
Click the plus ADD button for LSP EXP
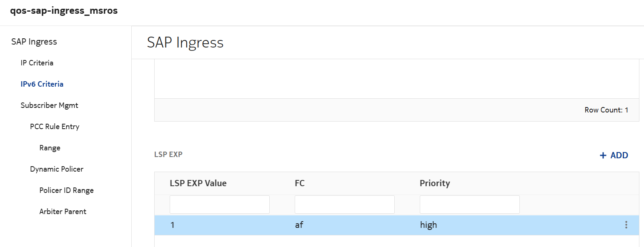tap(614, 155)
